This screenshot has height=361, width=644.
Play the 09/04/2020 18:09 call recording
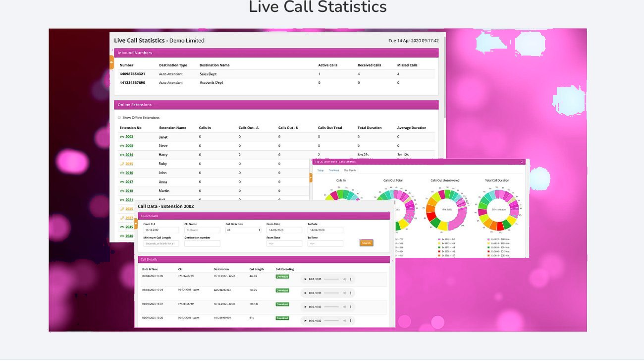click(x=305, y=279)
